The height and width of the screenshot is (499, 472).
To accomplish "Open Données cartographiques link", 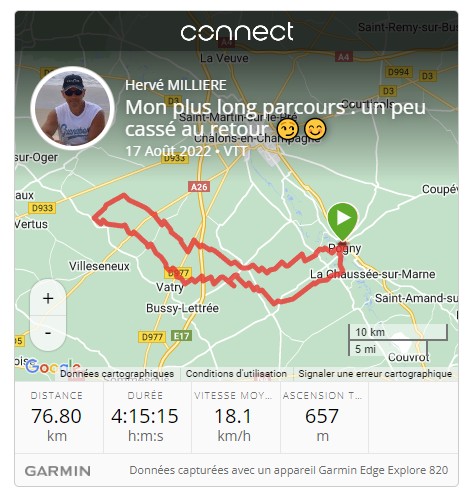I will pyautogui.click(x=117, y=374).
